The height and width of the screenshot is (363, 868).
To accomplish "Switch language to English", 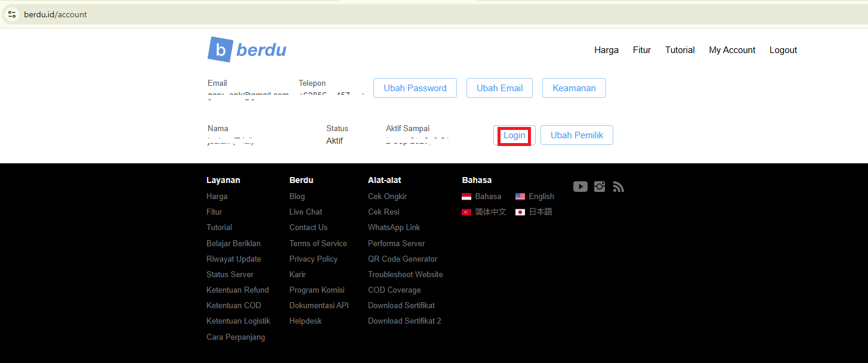I will point(535,196).
